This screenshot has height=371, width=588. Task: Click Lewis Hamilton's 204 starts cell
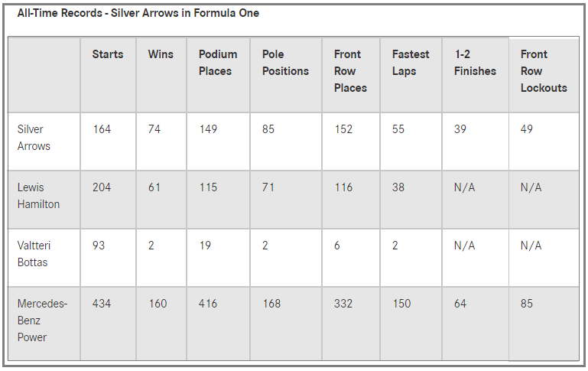tap(102, 187)
